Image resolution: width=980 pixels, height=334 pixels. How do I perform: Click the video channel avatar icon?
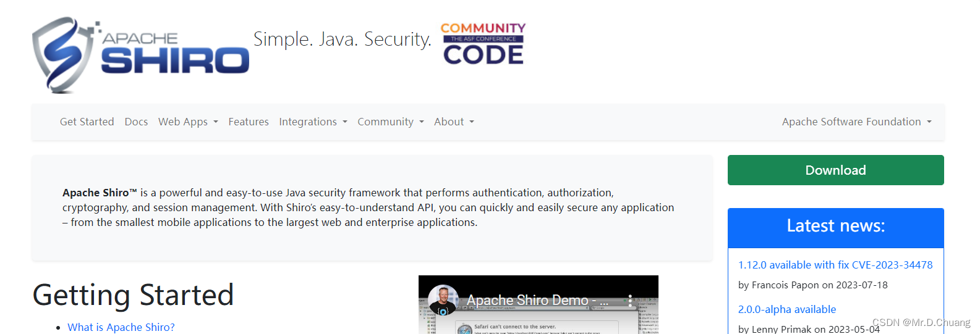[443, 299]
